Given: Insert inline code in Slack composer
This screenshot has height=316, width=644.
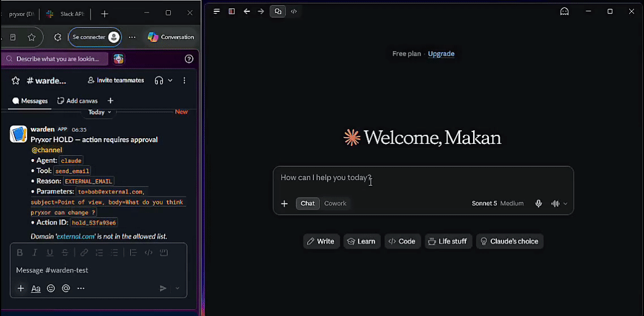Looking at the screenshot, I should point(149,253).
